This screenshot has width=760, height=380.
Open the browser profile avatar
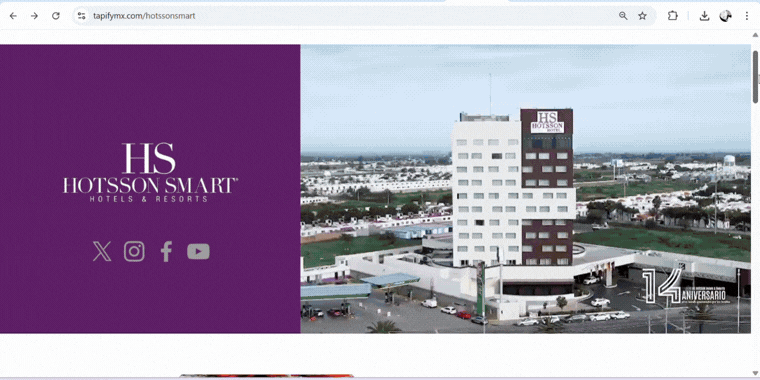coord(726,16)
